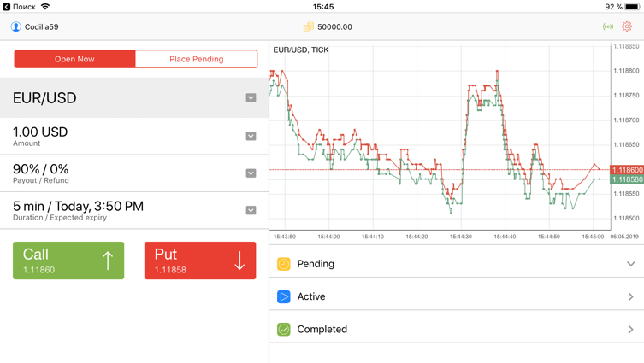Screen dimensions: 644x363
Task: Tap the gold coins balance icon
Action: 308,27
